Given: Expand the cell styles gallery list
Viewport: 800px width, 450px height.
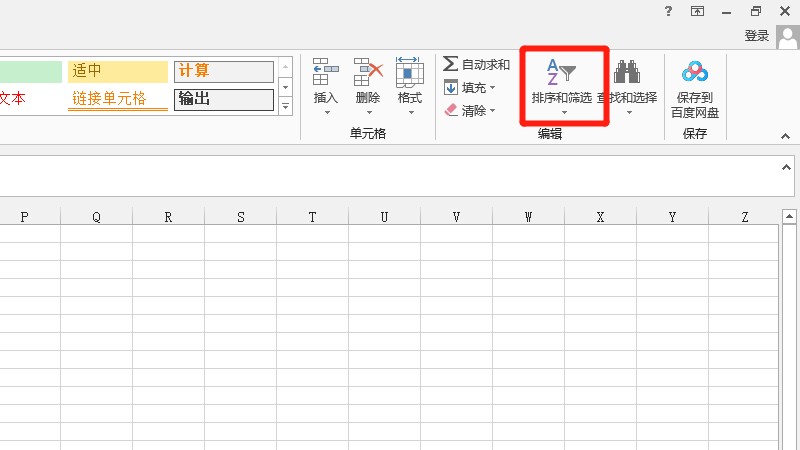Looking at the screenshot, I should point(285,105).
